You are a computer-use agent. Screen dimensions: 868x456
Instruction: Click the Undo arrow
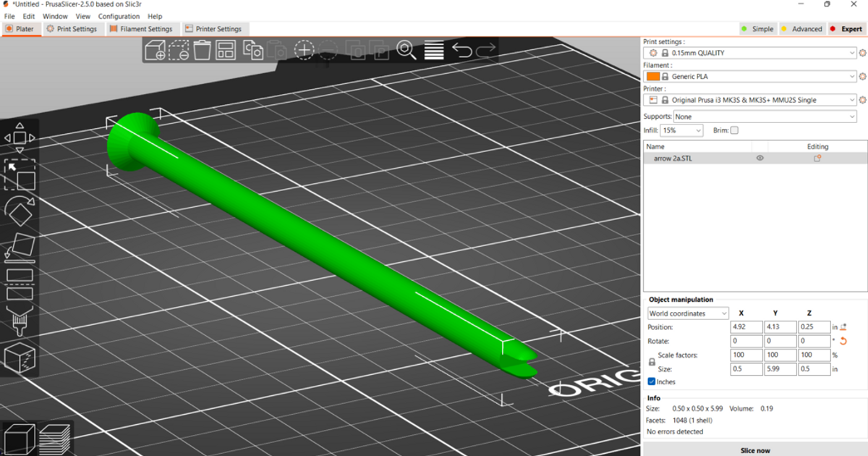click(464, 50)
